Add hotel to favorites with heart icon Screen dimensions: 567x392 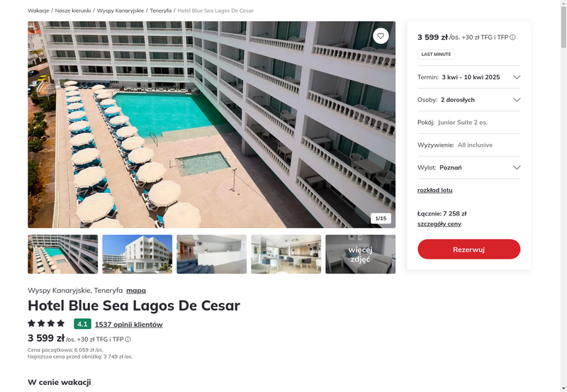(x=381, y=36)
